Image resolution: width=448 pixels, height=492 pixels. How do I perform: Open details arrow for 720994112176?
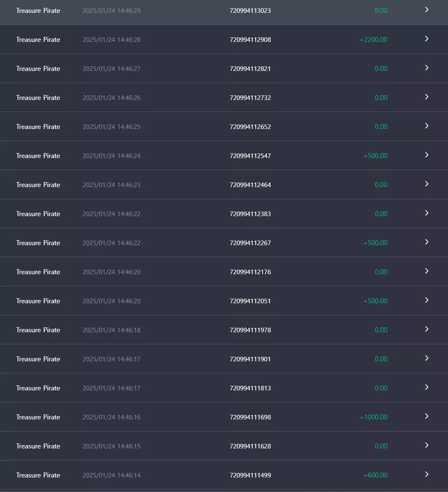[427, 271]
